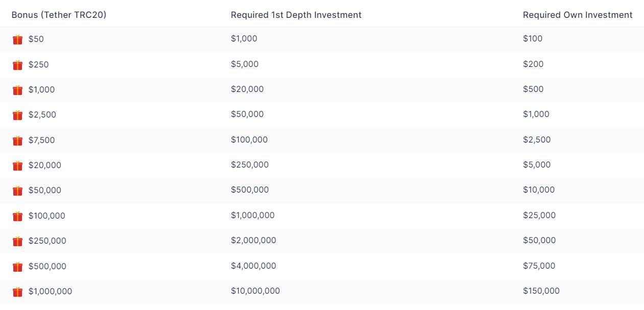Viewport: 644px width, 310px height.
Task: Click the gift icon next to $2,500
Action: (x=18, y=115)
